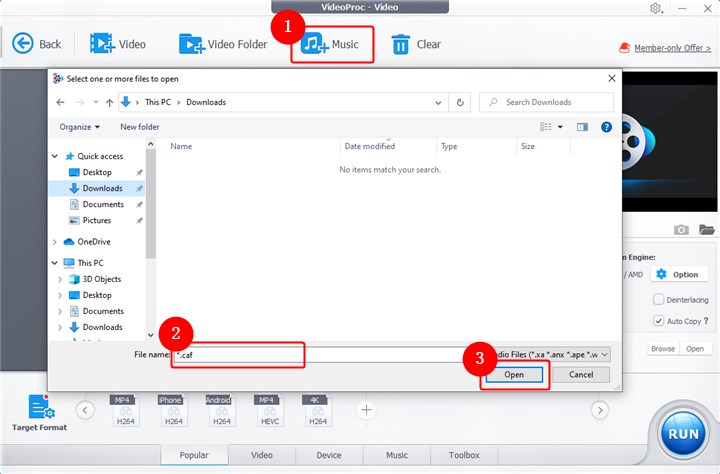Open the Audio Files type dropdown
This screenshot has height=474, width=720.
(552, 355)
